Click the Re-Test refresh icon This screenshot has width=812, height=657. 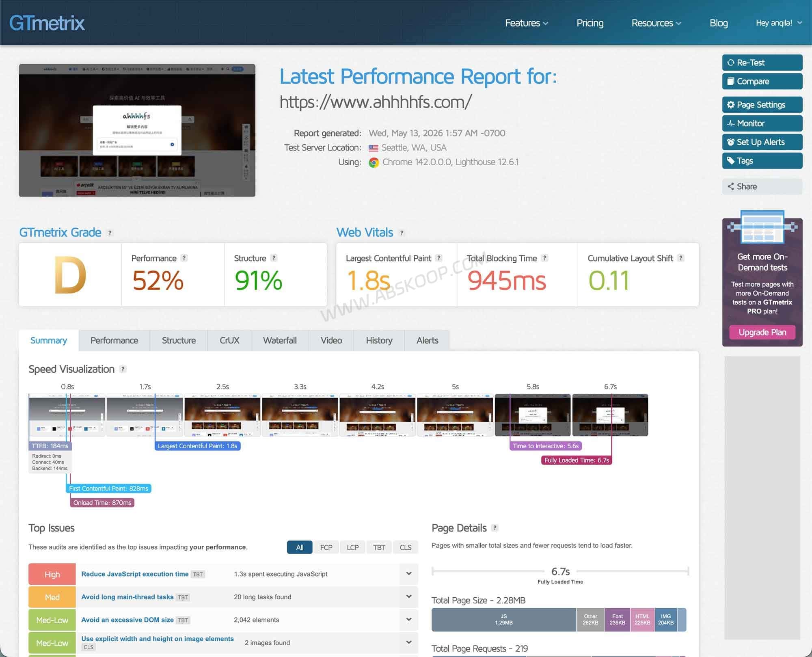[730, 63]
